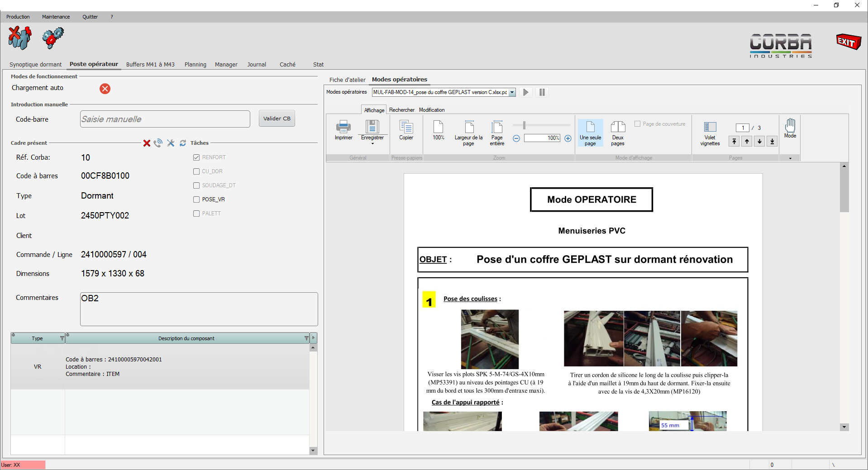Expand the Enregistrer dropdown arrow

[372, 144]
